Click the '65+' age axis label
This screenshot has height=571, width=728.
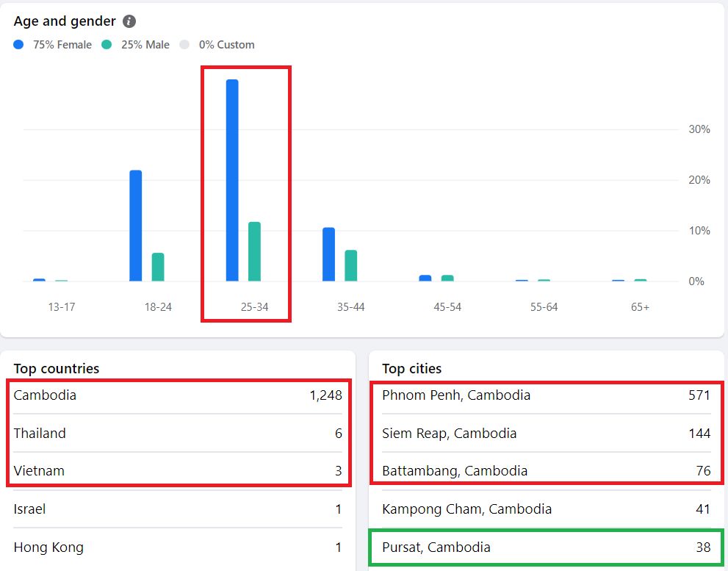point(641,307)
